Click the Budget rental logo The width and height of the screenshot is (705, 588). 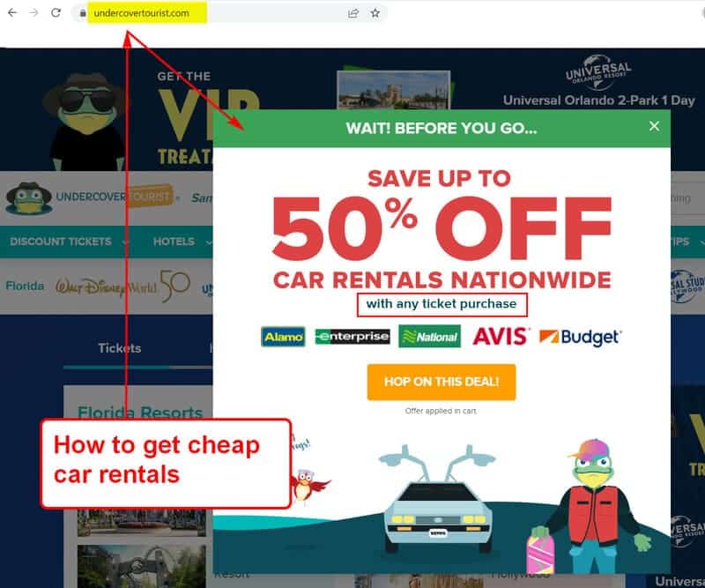point(580,337)
